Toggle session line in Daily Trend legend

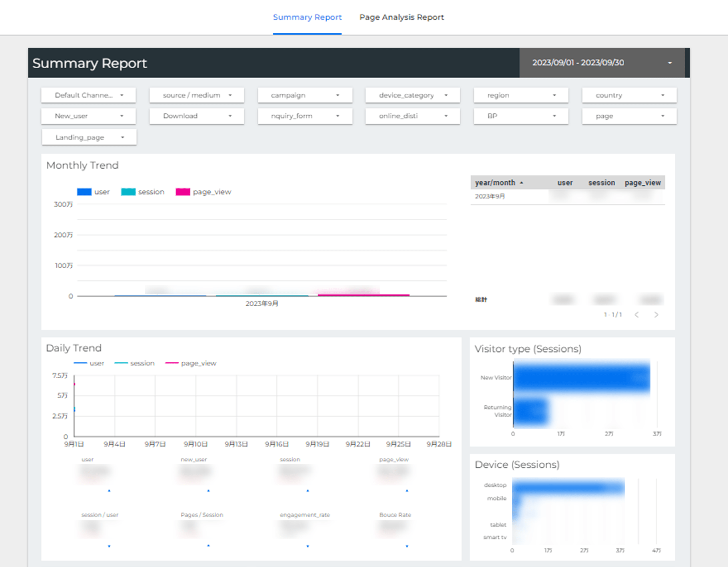[135, 363]
